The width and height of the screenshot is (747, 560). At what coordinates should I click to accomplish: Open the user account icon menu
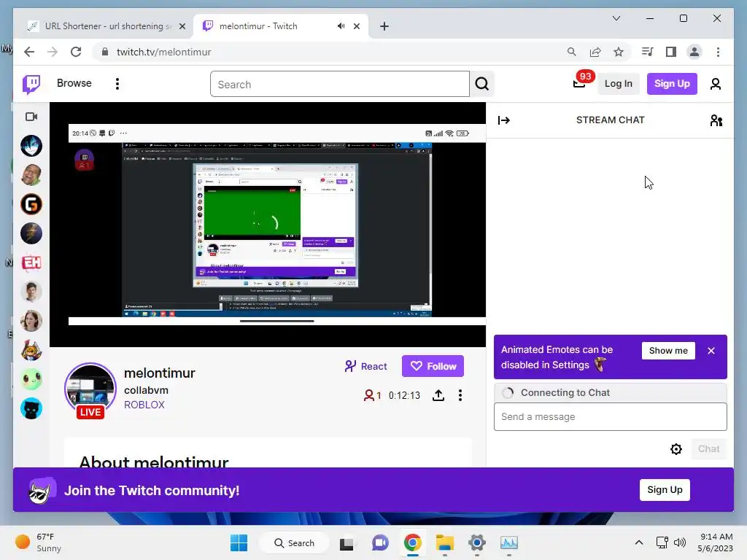coord(715,85)
